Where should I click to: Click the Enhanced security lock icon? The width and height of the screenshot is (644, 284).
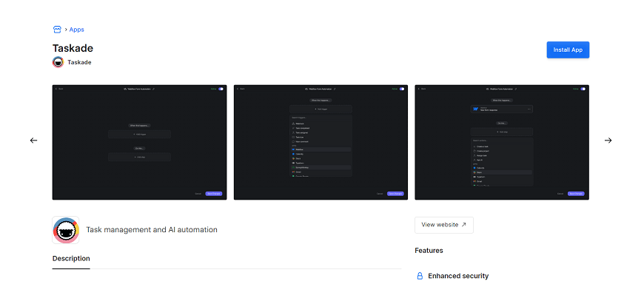pos(420,276)
